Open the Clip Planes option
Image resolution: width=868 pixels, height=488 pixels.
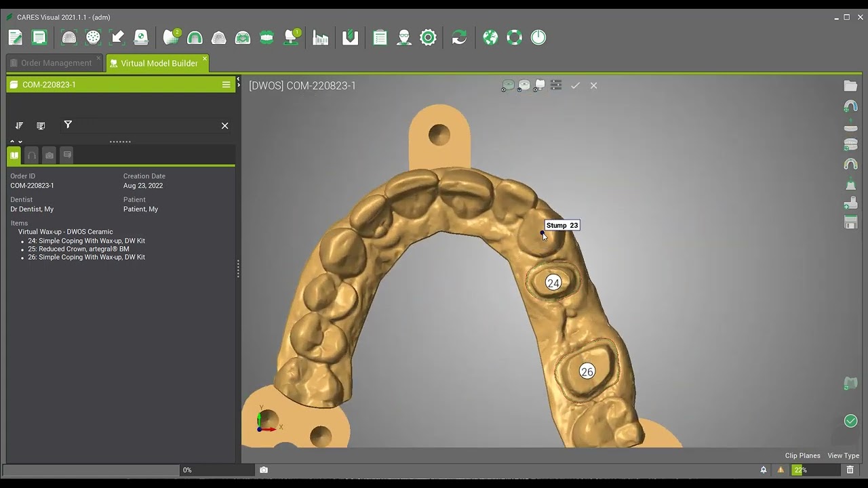point(802,455)
